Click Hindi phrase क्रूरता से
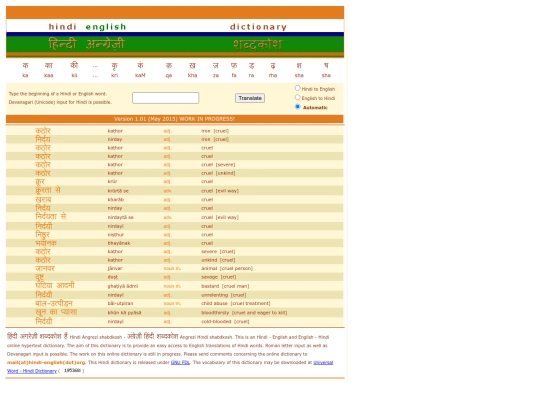This screenshot has height=405, width=540. [x=48, y=190]
